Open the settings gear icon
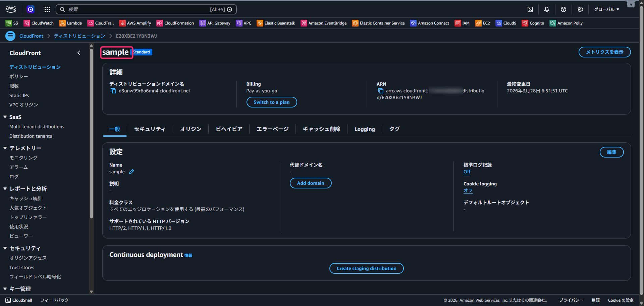The height and width of the screenshot is (306, 644). 580,9
